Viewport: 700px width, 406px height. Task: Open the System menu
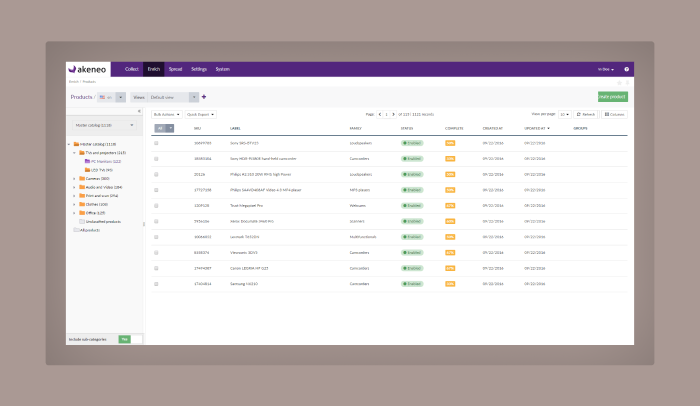222,69
